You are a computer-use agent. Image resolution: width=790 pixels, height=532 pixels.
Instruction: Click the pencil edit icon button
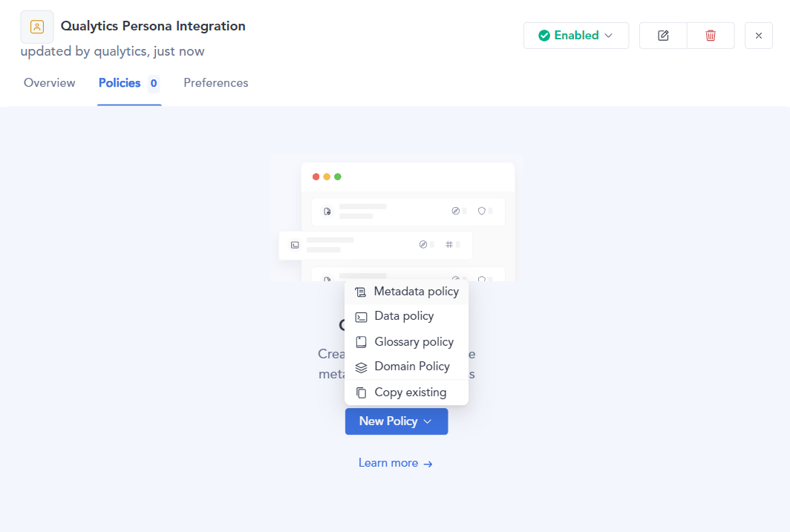(663, 36)
